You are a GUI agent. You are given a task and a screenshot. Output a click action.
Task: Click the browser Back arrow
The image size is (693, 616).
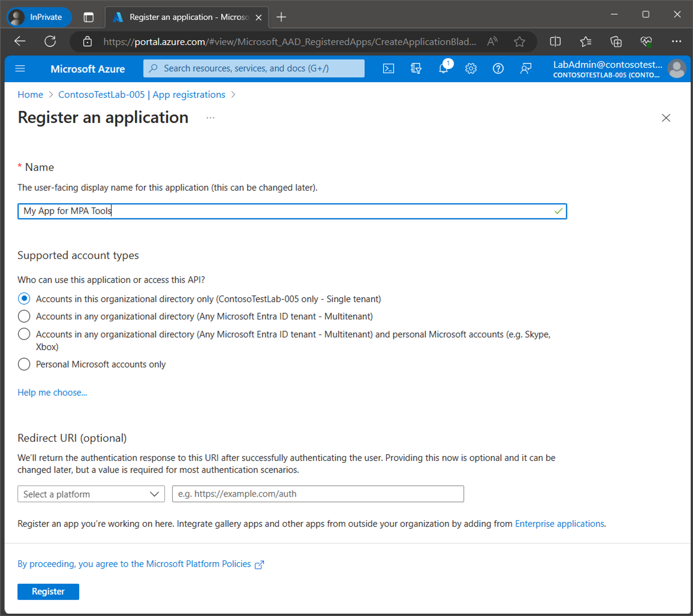(x=20, y=41)
